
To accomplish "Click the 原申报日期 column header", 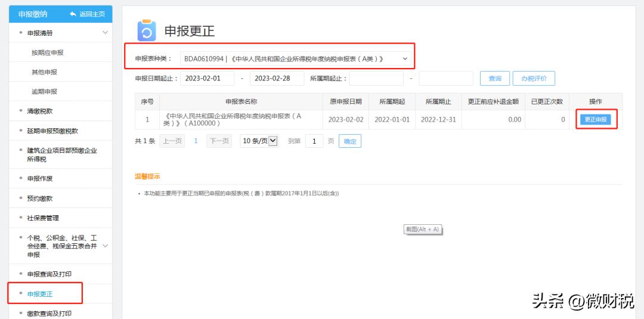I will pyautogui.click(x=346, y=101).
